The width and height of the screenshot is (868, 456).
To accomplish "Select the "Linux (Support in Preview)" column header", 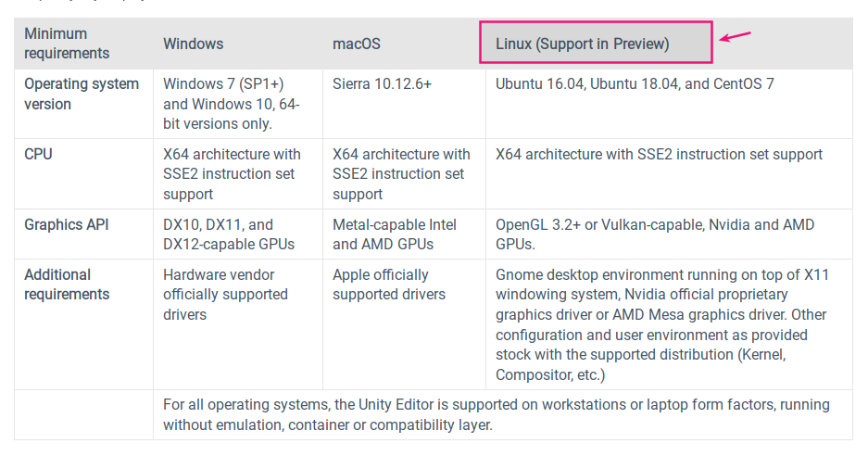I will pyautogui.click(x=583, y=44).
